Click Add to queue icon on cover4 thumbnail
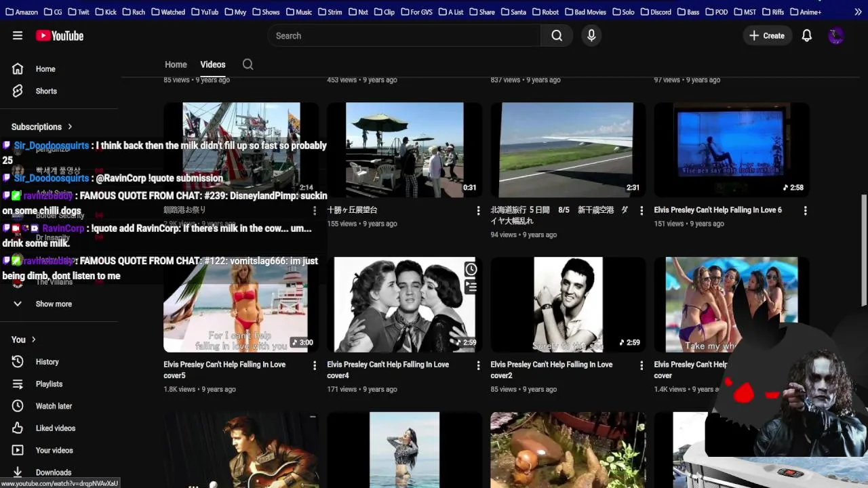Viewport: 868px width, 488px height. pyautogui.click(x=471, y=287)
